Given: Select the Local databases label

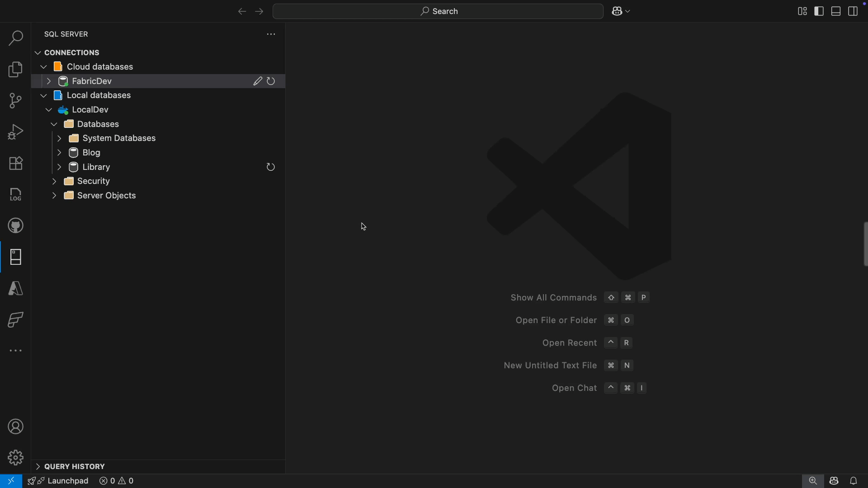Looking at the screenshot, I should (99, 95).
